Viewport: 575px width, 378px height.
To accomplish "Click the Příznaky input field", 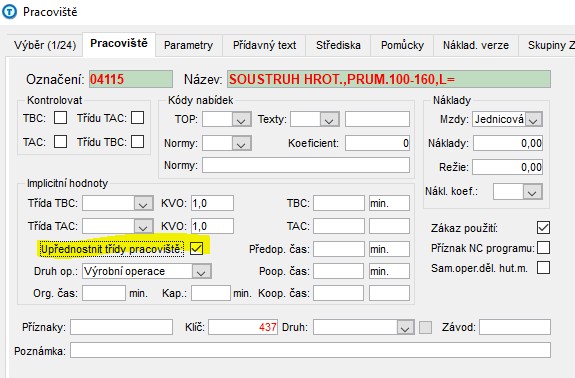I will coord(121,327).
